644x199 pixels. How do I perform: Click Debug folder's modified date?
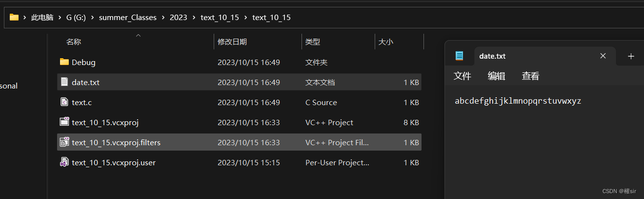coord(249,63)
